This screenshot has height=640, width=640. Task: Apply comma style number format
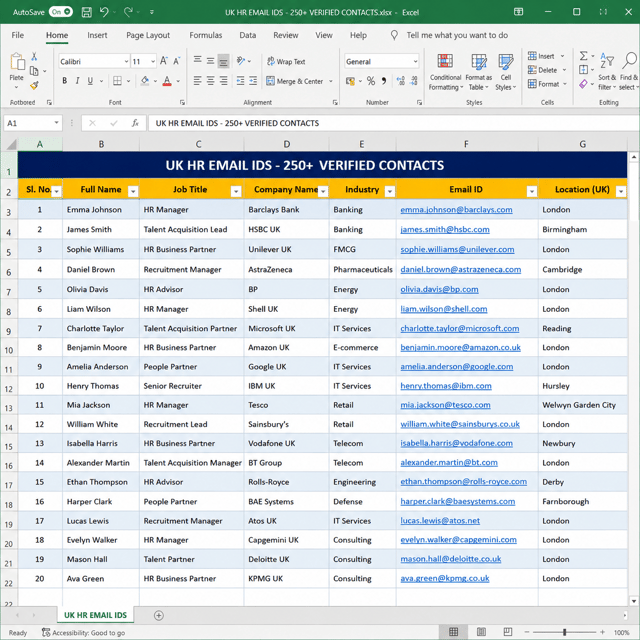pos(384,81)
